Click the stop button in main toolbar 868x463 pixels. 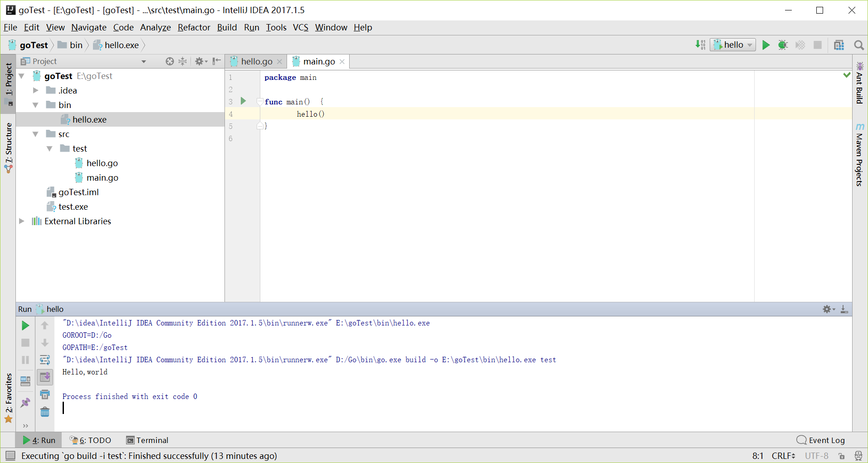[x=818, y=45]
